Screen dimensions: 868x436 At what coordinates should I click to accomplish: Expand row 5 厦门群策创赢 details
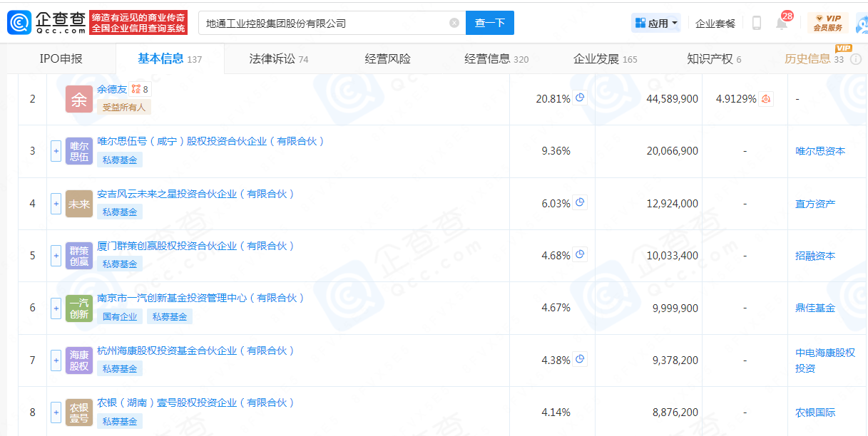pyautogui.click(x=56, y=255)
